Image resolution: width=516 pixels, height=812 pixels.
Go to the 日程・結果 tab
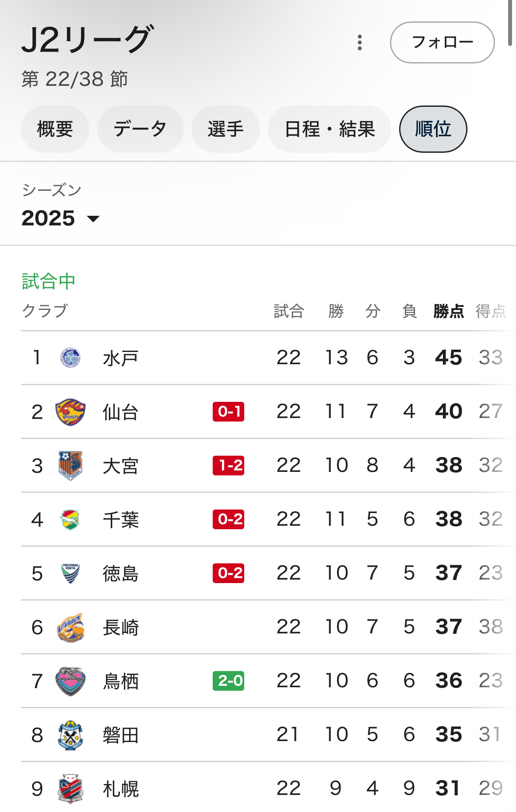click(329, 129)
